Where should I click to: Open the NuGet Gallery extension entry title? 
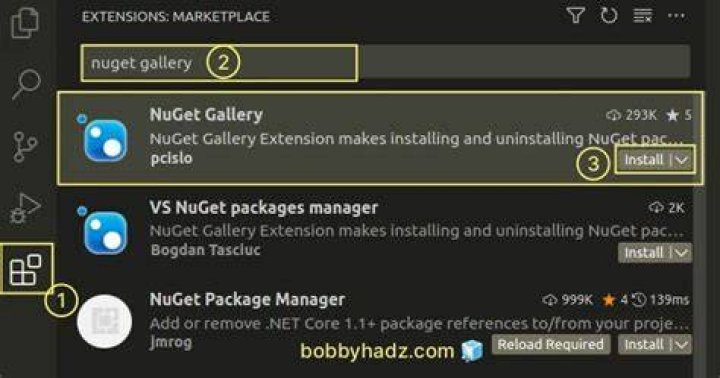[x=206, y=114]
